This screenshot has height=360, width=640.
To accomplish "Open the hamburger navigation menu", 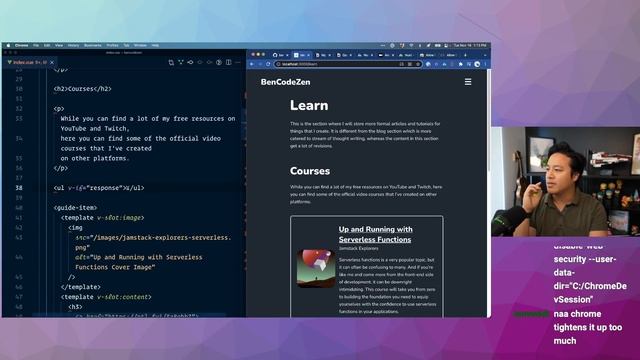I will 468,82.
